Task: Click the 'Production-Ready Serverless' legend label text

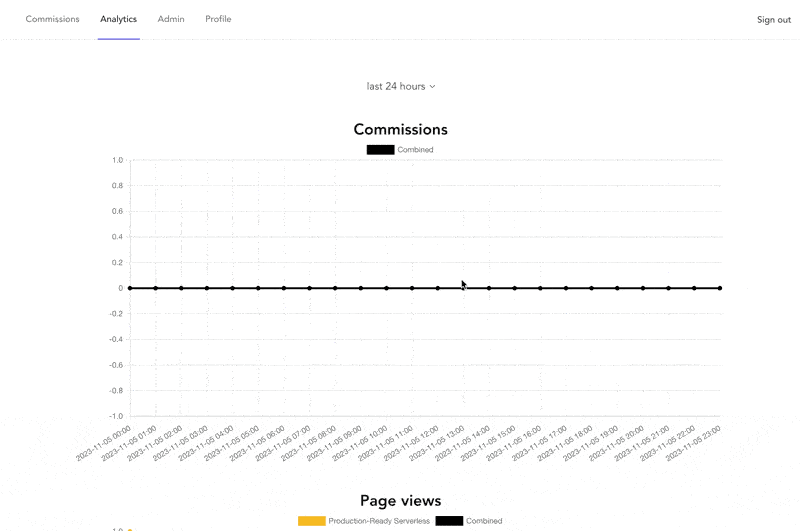Action: 379,521
